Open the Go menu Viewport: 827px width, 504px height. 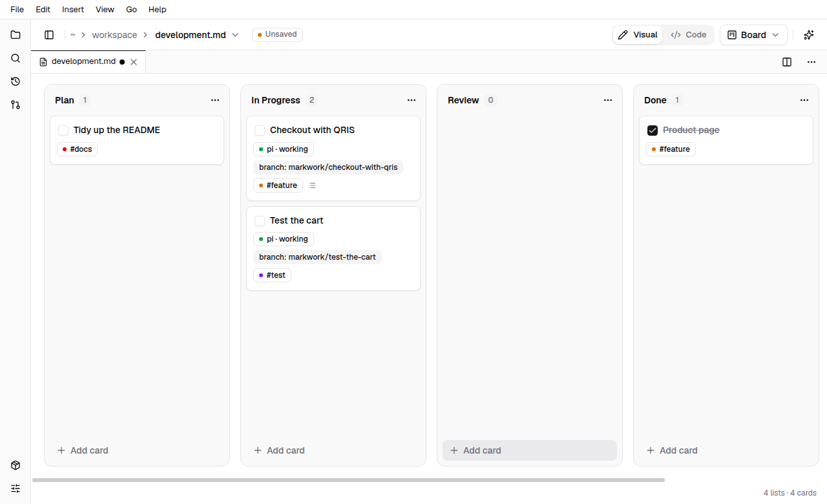[x=132, y=10]
